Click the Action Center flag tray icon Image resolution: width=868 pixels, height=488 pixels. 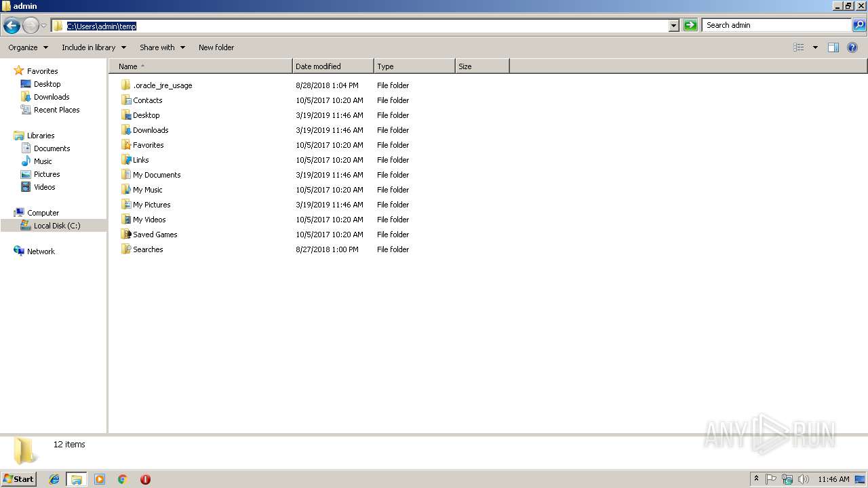[771, 479]
